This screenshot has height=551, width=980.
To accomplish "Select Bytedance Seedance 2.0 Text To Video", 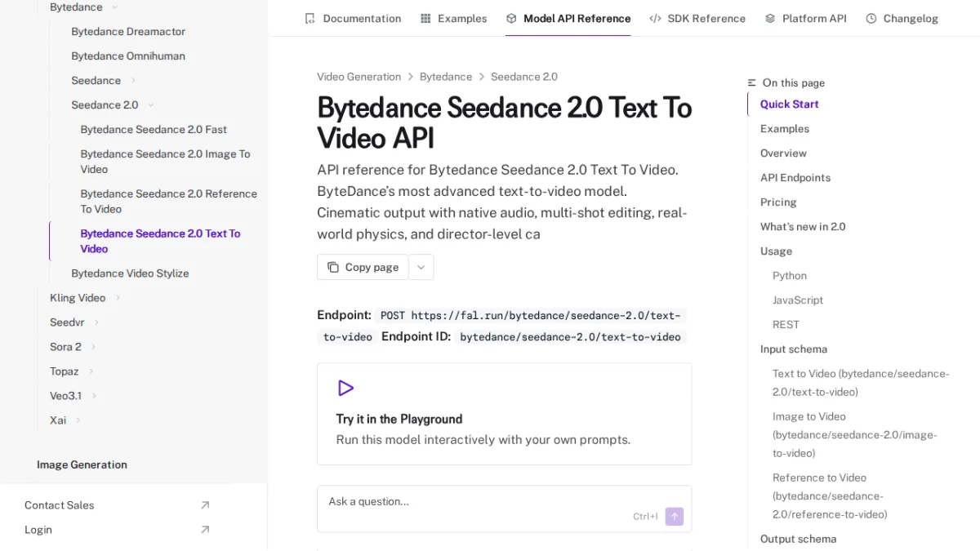I will [x=161, y=242].
